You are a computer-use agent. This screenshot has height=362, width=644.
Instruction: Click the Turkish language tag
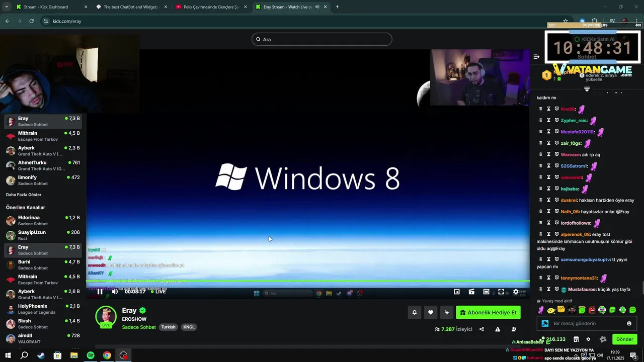pyautogui.click(x=169, y=327)
